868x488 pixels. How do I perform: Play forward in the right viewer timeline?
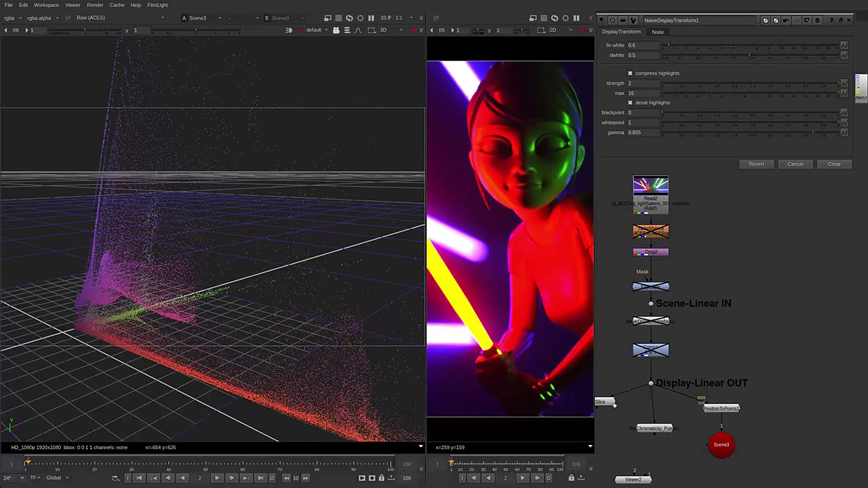(x=523, y=478)
